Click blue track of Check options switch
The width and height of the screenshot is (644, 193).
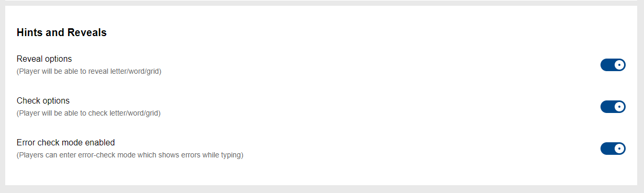607,107
